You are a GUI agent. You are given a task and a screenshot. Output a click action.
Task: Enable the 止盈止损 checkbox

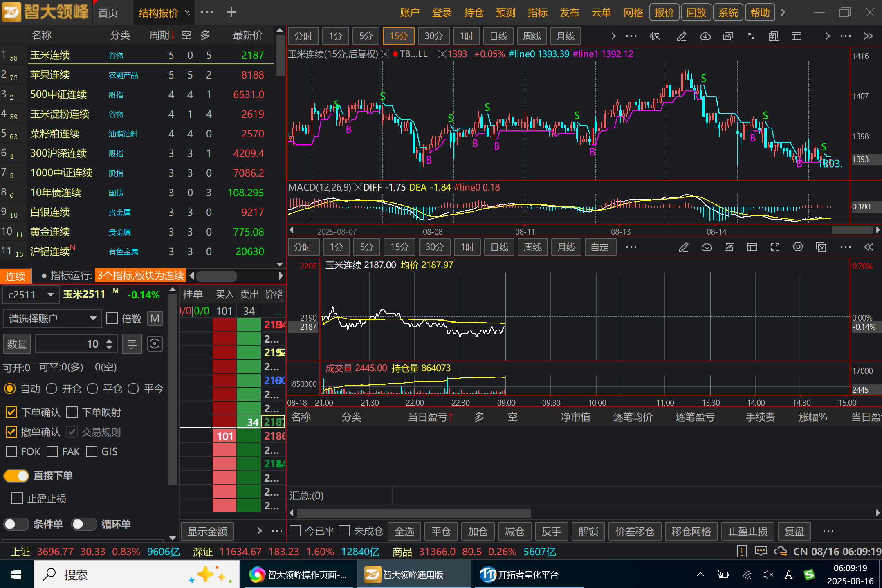click(x=17, y=498)
